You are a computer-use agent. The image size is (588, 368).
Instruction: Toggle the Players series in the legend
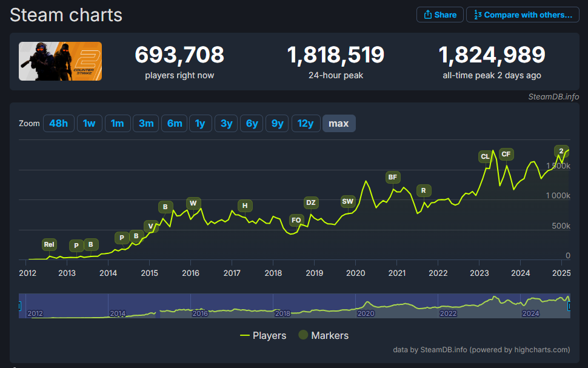tap(263, 335)
